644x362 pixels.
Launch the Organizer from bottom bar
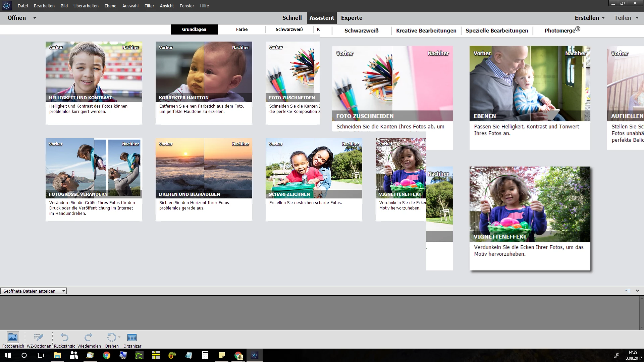(x=132, y=337)
